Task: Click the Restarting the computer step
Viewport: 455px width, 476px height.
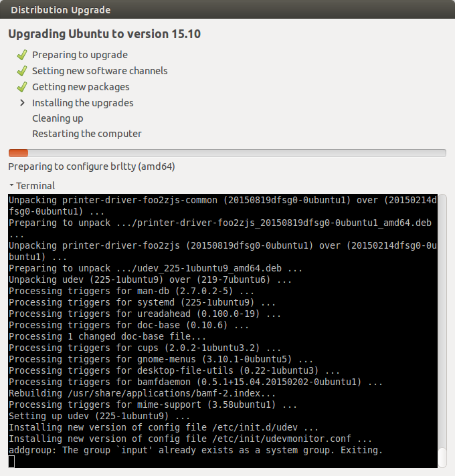Action: coord(87,134)
